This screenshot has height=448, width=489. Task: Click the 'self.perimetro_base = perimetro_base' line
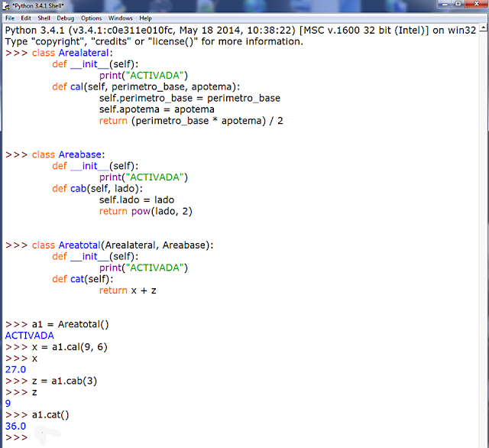189,99
